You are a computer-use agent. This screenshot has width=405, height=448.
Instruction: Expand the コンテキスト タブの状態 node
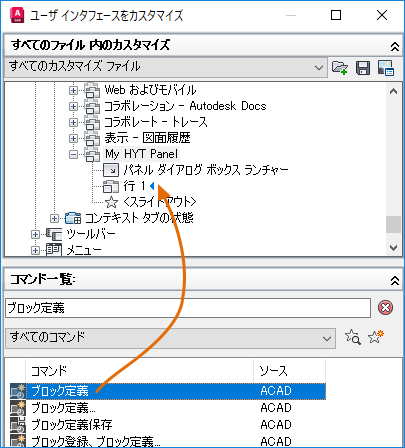tap(54, 218)
